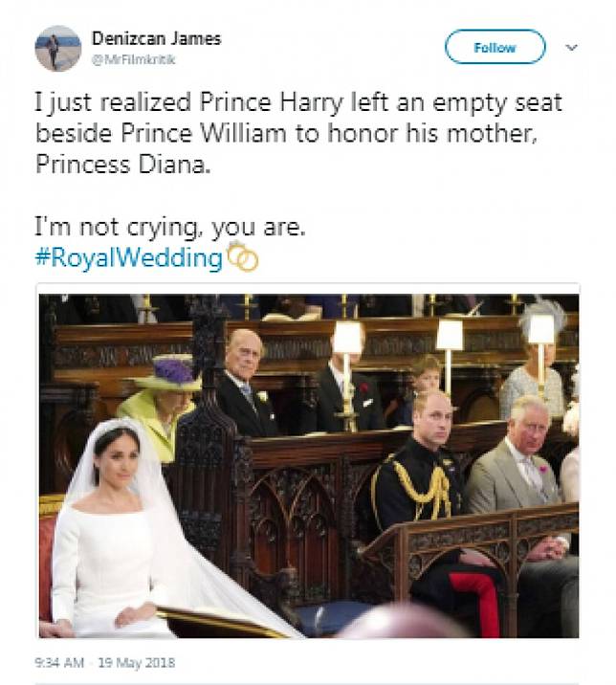Select the tweet text about empty seat
Viewport: 616px width, 685px height.
click(298, 133)
